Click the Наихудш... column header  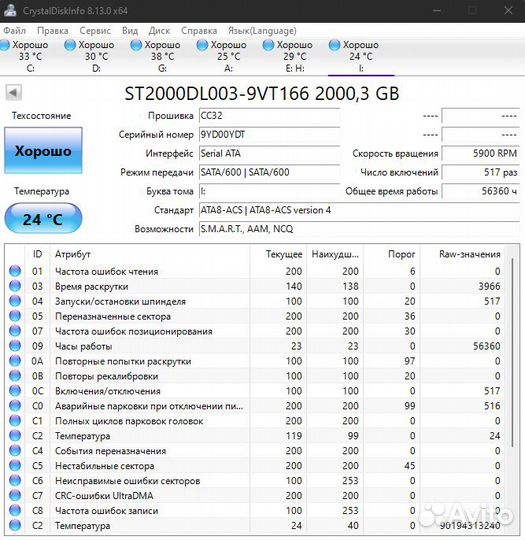[335, 254]
